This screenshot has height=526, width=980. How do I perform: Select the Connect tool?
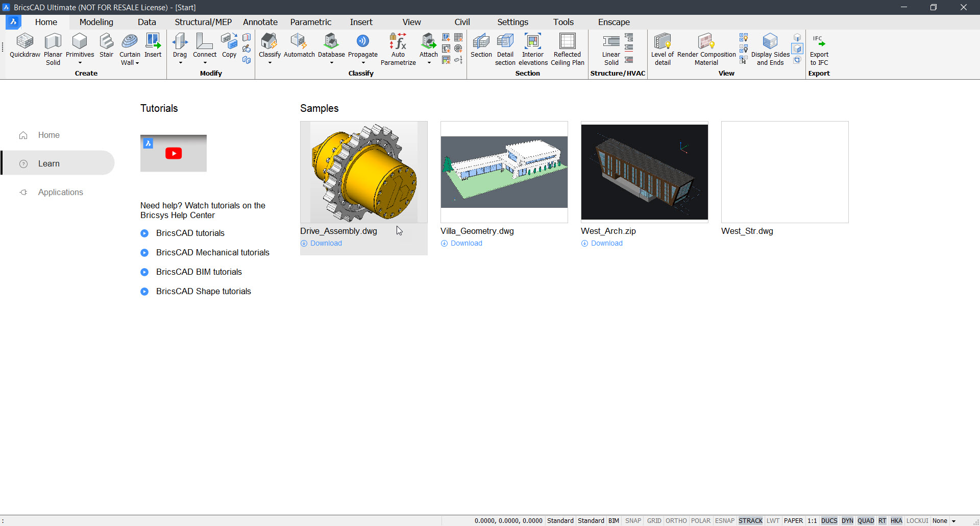(x=205, y=46)
